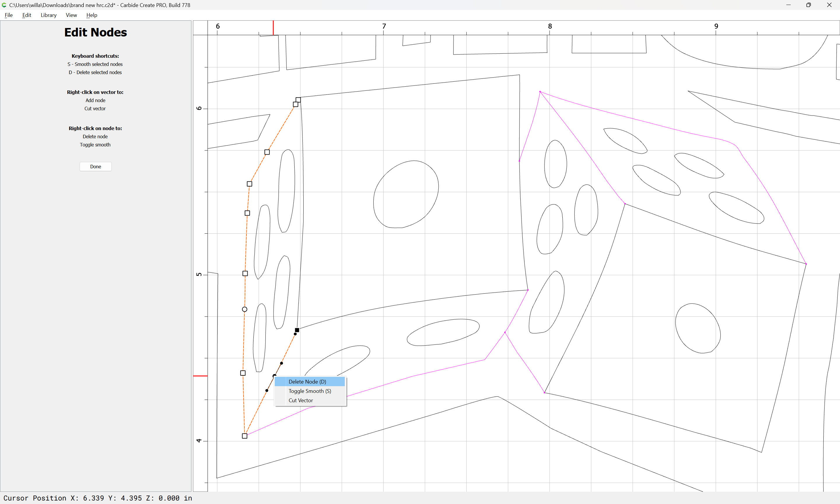Viewport: 840px width, 504px height.
Task: Open the Help menu
Action: click(92, 15)
